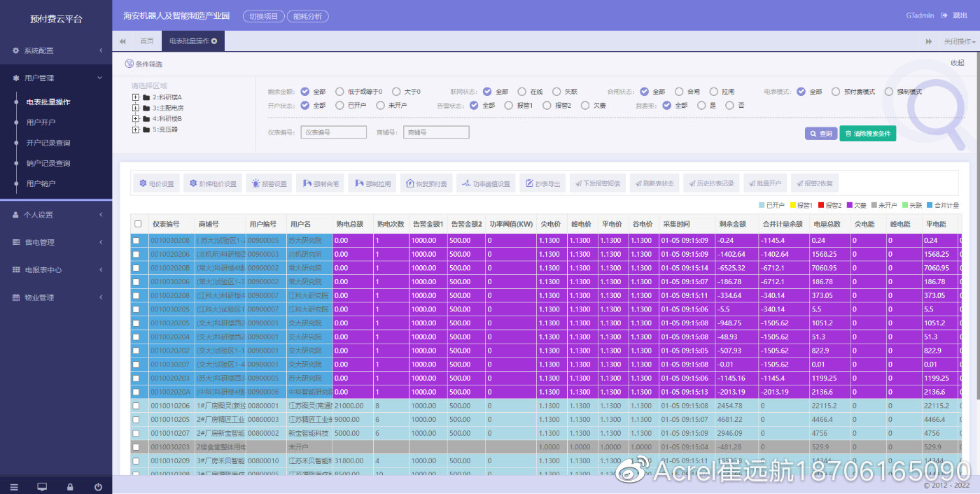Viewport: 980px width, 494px height.
Task: Expand the 2:科研楼A tree node
Action: tap(136, 97)
